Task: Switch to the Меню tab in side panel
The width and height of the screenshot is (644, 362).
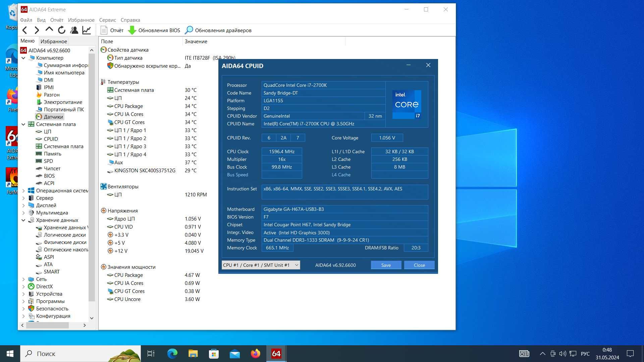Action: click(x=28, y=41)
